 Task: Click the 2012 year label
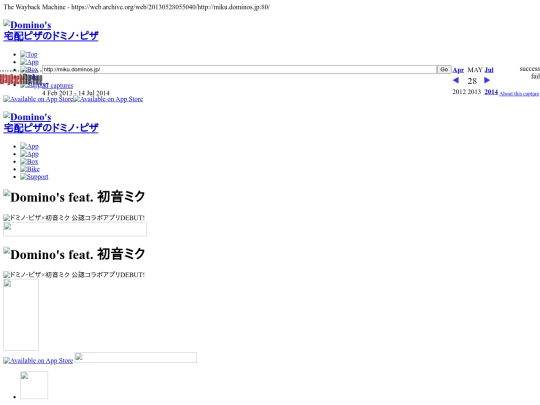point(459,92)
